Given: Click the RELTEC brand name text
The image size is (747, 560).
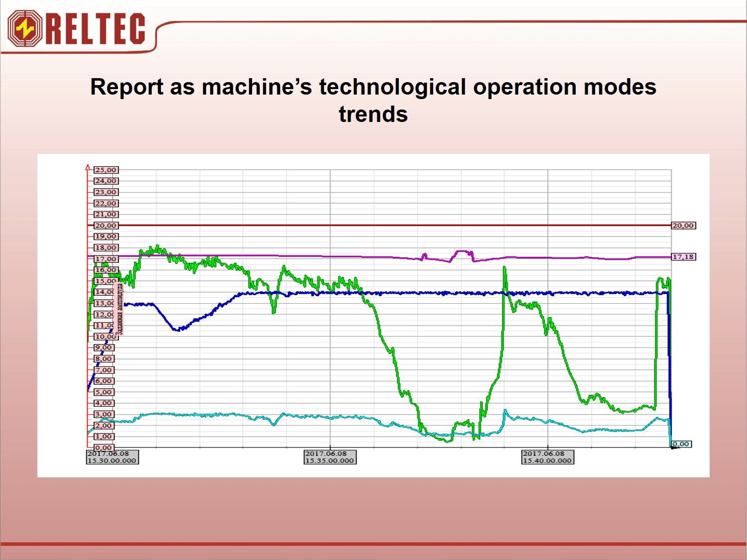Looking at the screenshot, I should point(96,29).
